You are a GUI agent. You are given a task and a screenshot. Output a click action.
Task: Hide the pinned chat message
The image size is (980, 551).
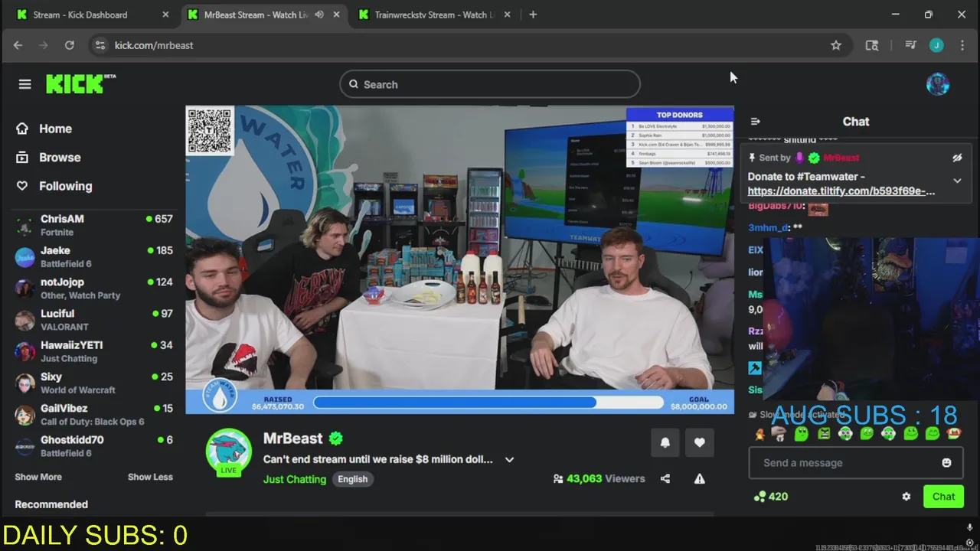tap(957, 158)
